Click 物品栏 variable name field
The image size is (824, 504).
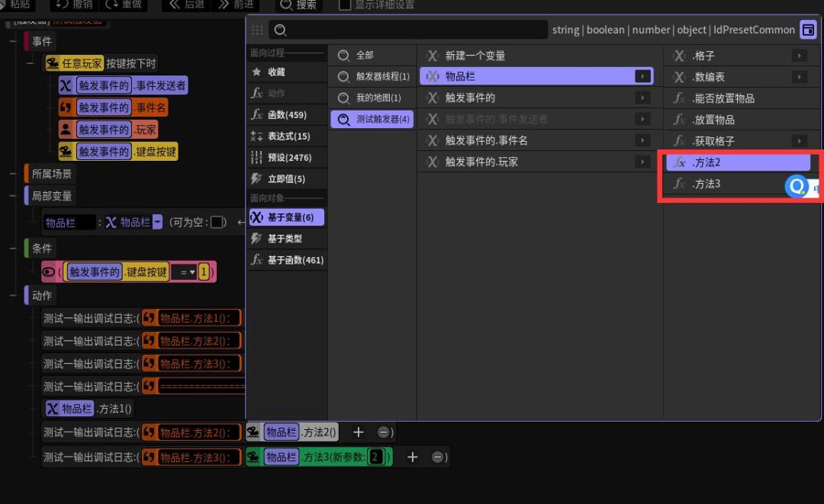(69, 223)
